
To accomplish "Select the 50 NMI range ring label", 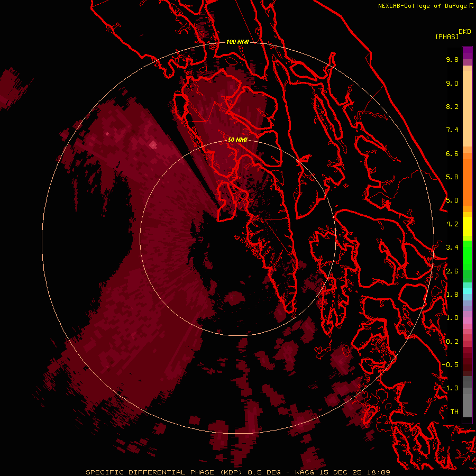I will (237, 140).
